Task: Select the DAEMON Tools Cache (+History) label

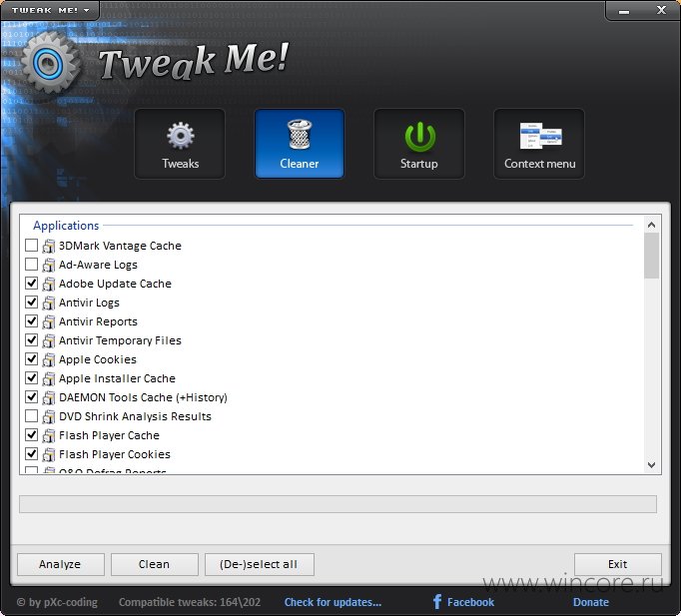Action: [143, 397]
